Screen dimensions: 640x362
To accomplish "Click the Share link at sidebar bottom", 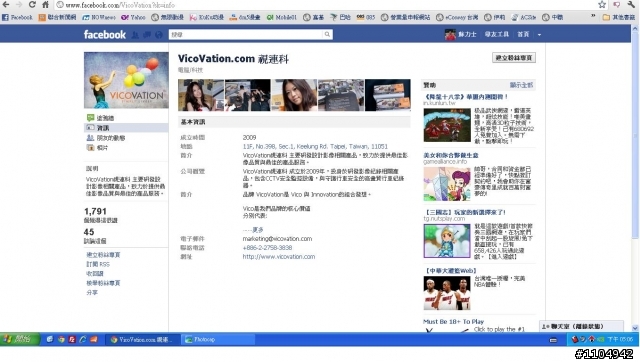I will (x=92, y=293).
